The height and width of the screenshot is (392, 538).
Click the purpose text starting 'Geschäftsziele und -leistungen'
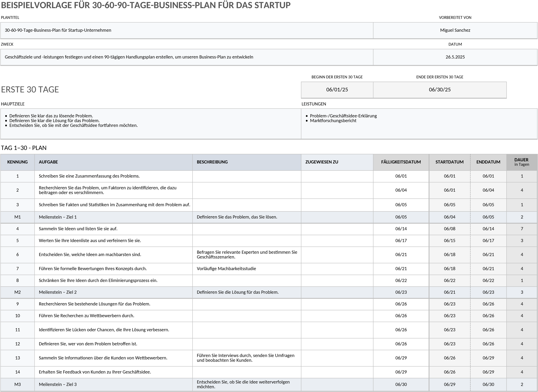coord(129,57)
